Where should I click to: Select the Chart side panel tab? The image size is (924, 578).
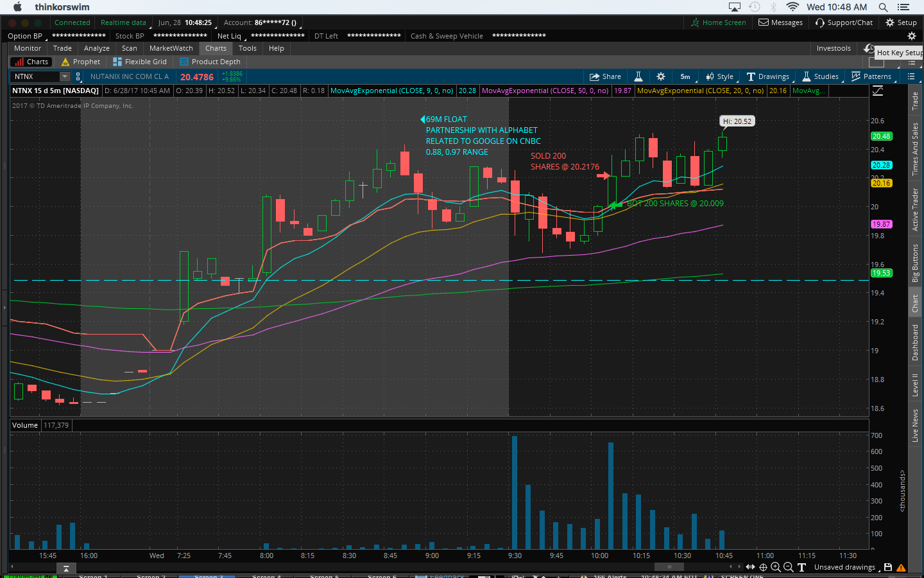tap(915, 303)
